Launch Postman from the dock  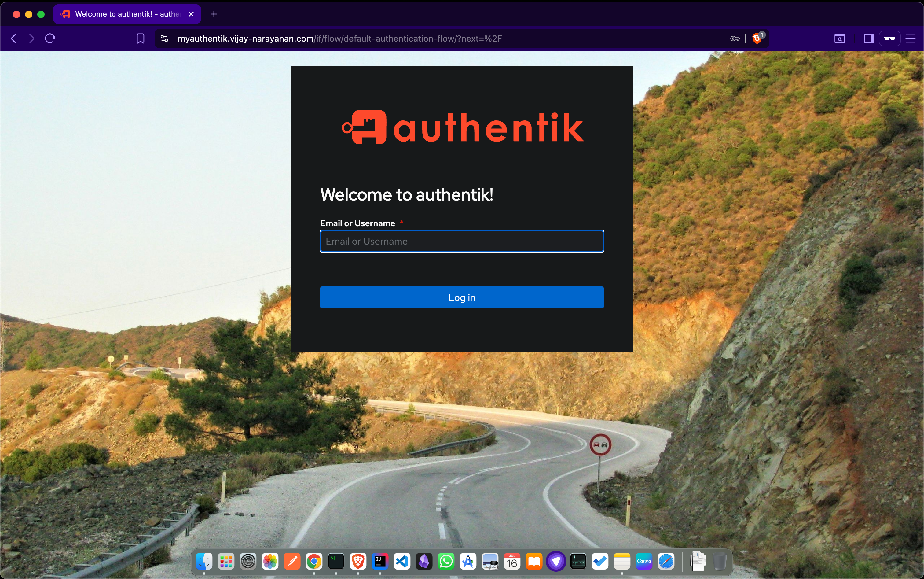coord(292,561)
